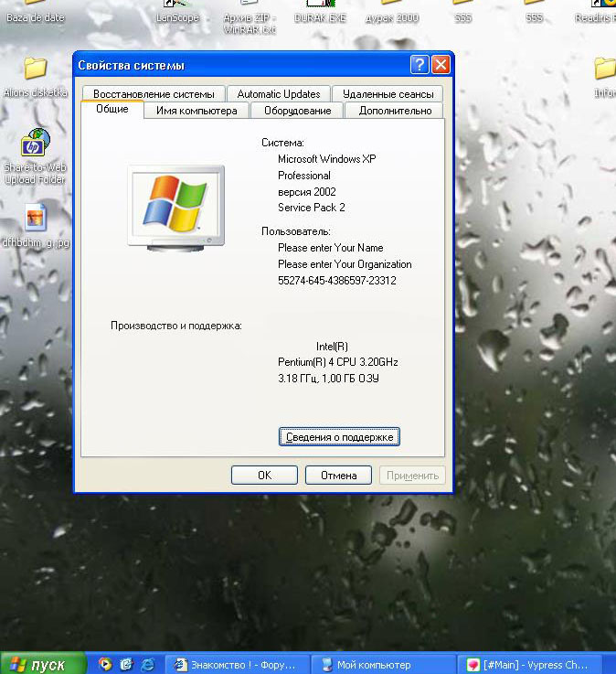Select the dfhbdhm_g.jpg image file icon

(35, 218)
